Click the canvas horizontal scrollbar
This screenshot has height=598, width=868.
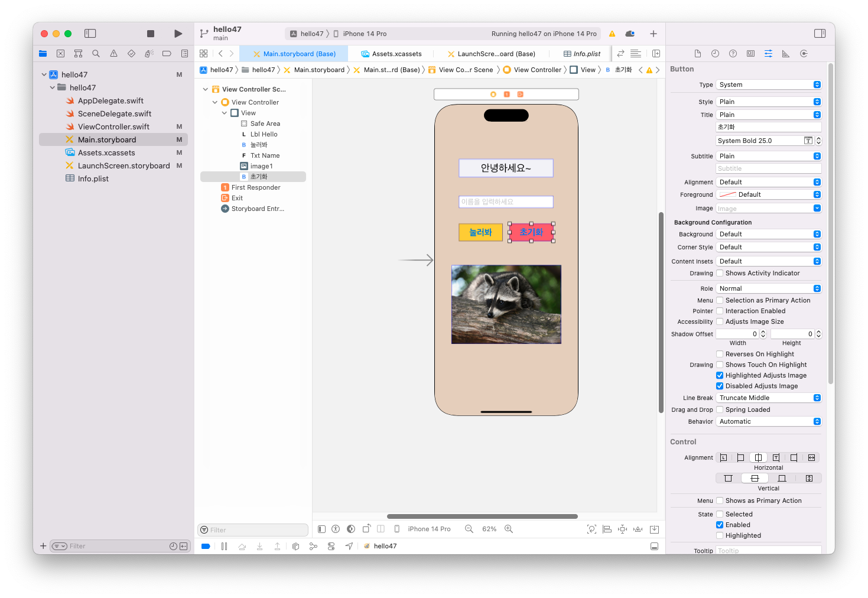(x=482, y=516)
